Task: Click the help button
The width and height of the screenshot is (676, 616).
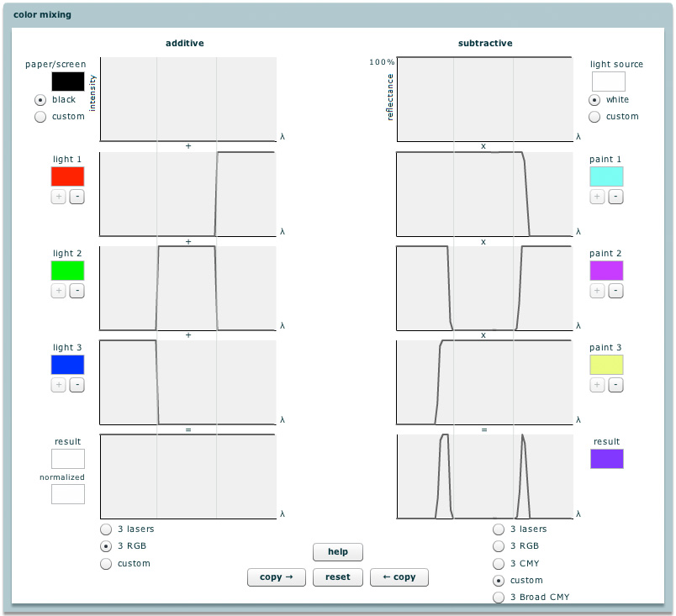Action: pos(338,552)
